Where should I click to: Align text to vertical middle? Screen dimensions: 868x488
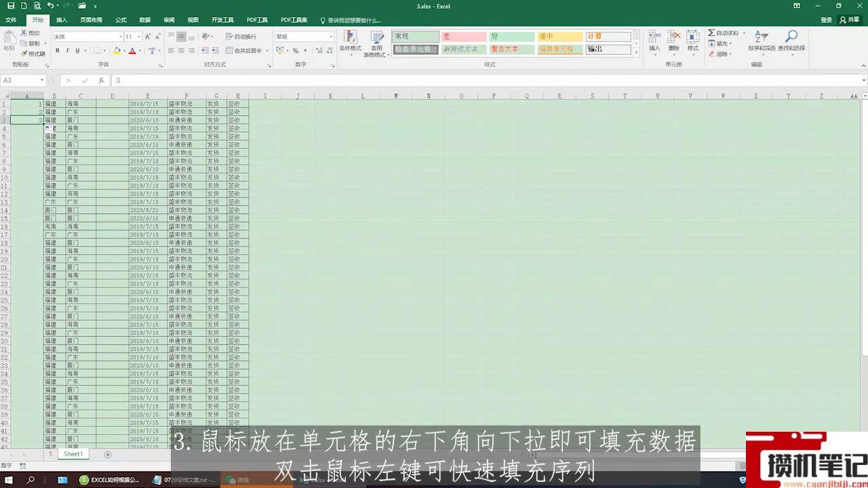(181, 37)
